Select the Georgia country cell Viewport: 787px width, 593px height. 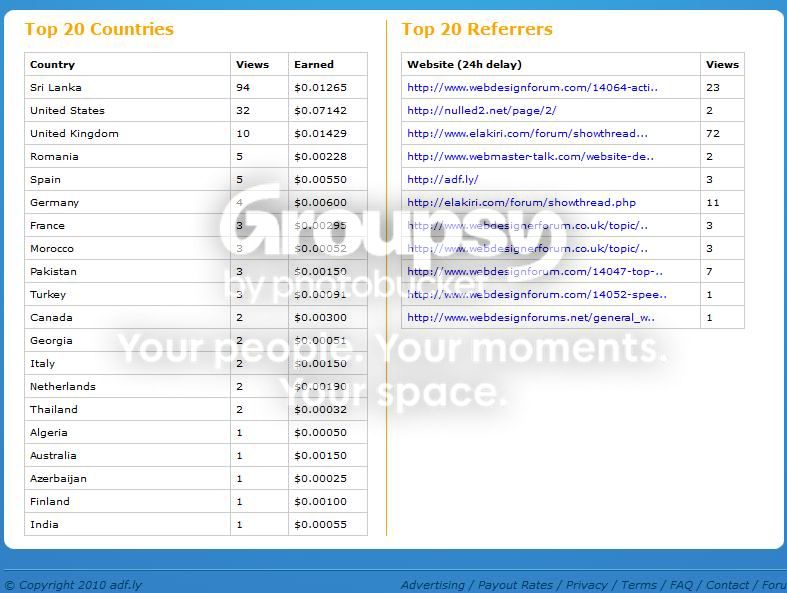[127, 341]
